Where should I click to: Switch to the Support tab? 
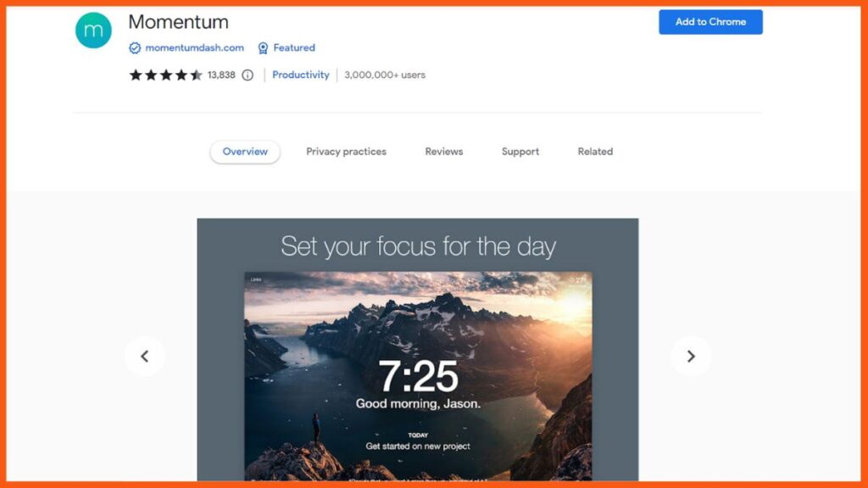[x=520, y=152]
